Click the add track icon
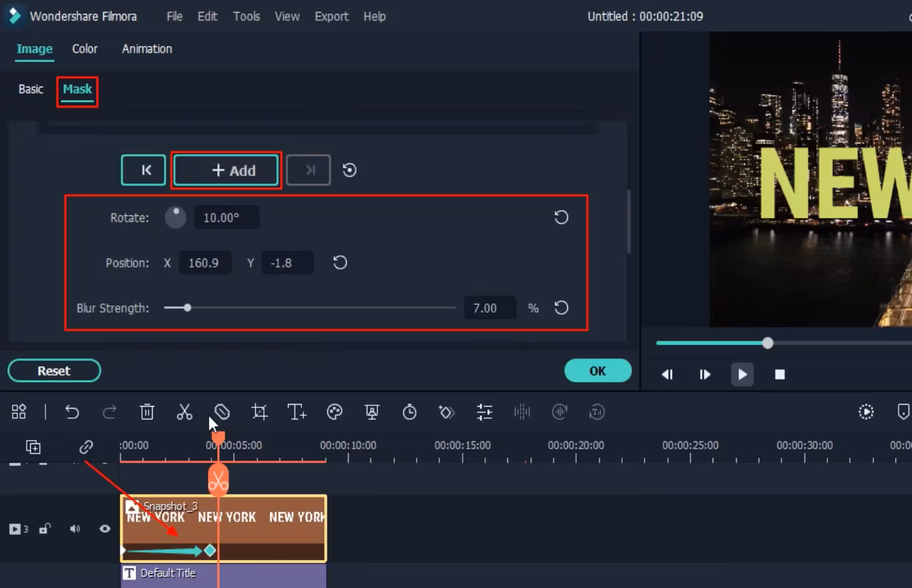 (x=33, y=447)
